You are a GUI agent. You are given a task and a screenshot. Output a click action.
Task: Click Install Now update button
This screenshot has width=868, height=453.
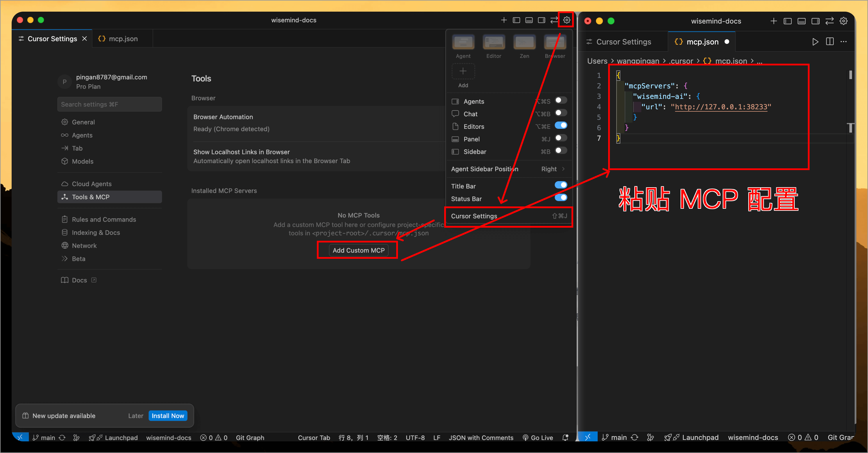(167, 415)
